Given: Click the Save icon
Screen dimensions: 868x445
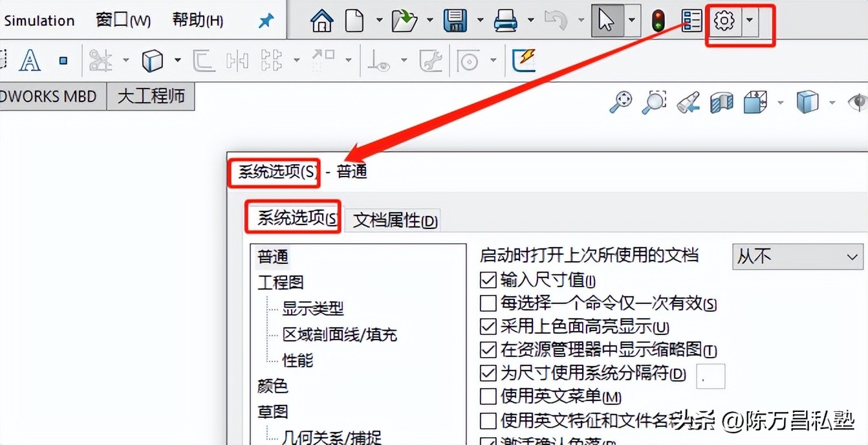Looking at the screenshot, I should click(455, 20).
